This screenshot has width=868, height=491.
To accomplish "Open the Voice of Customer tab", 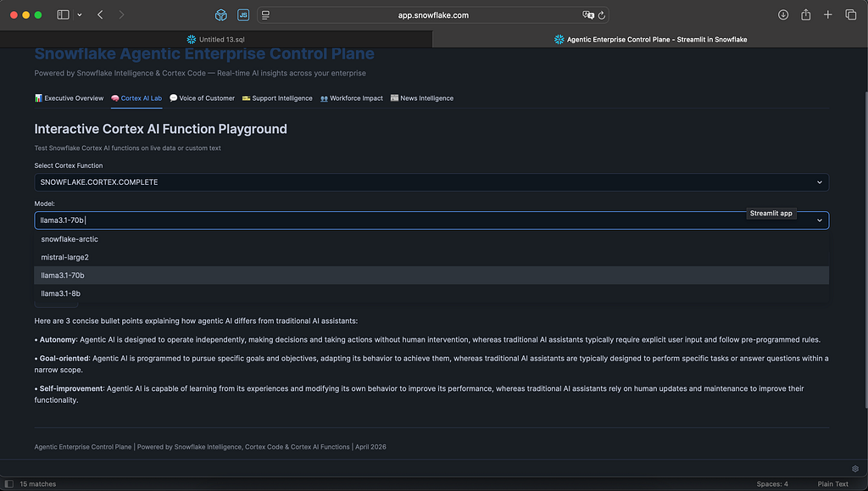I will click(x=202, y=98).
